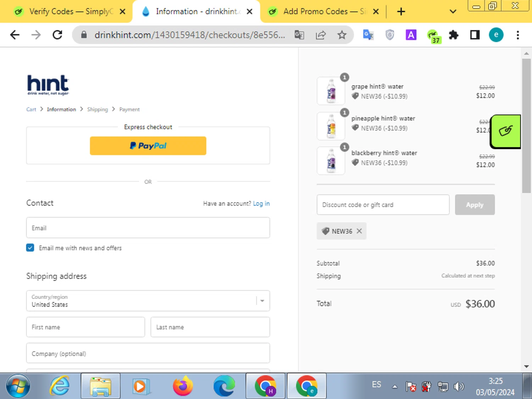The height and width of the screenshot is (399, 532).
Task: Go back to the previous page
Action: [15, 35]
